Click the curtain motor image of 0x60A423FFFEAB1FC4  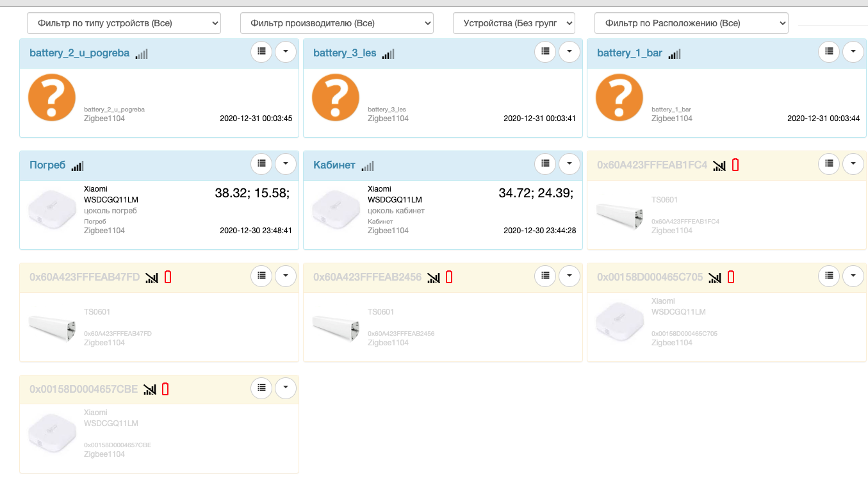point(619,217)
